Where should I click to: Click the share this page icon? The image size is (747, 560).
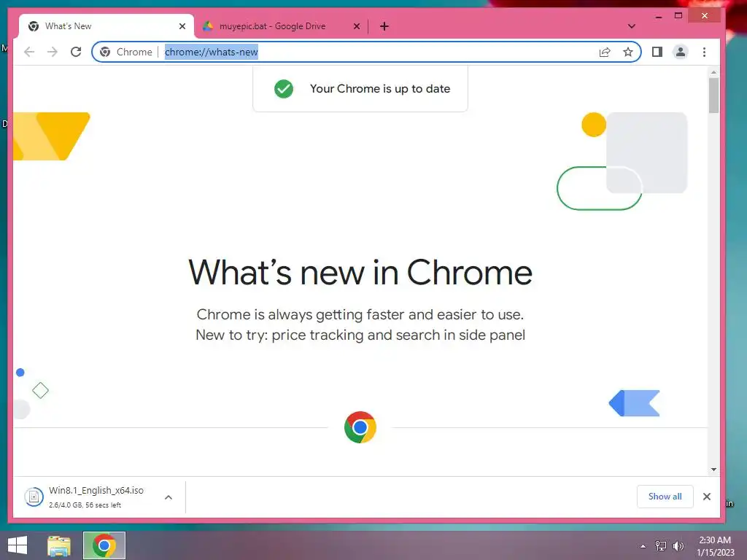[605, 52]
